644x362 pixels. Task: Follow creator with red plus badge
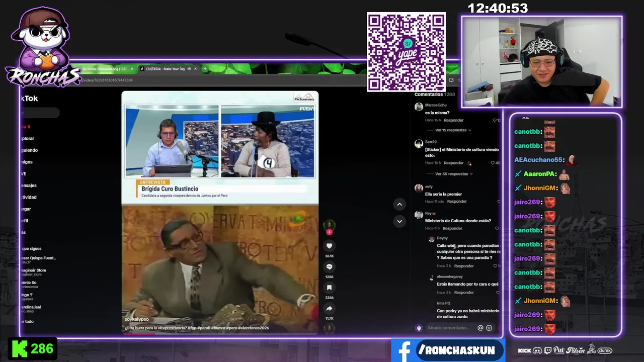pos(329,232)
